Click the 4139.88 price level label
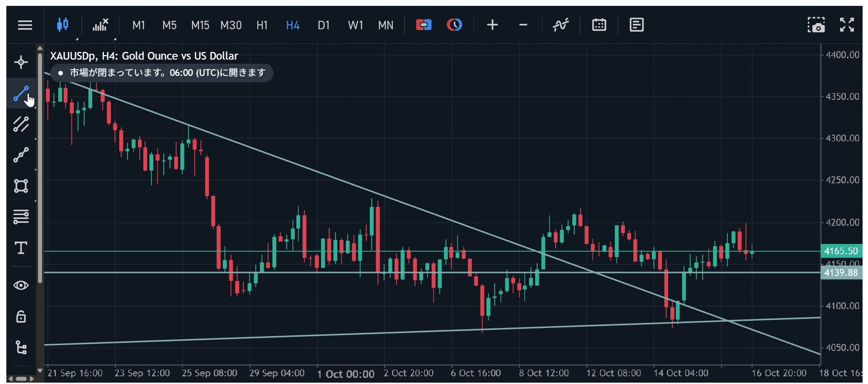The height and width of the screenshot is (384, 868). pos(841,273)
